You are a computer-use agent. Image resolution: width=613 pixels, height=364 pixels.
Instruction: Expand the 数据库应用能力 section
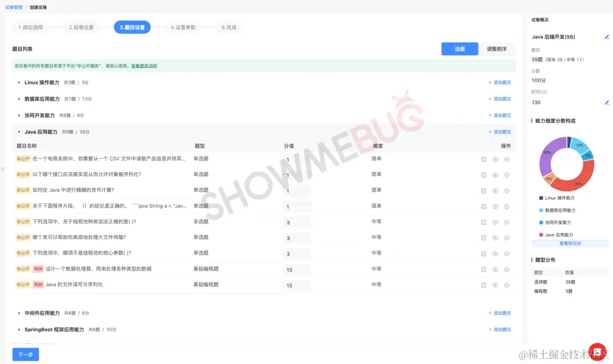[x=19, y=99]
